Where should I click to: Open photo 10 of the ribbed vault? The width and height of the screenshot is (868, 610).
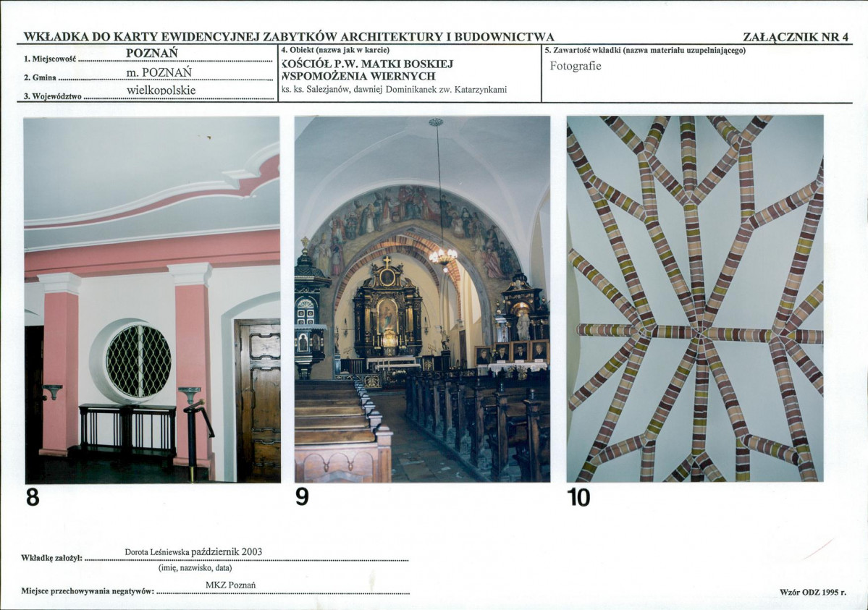[695, 298]
